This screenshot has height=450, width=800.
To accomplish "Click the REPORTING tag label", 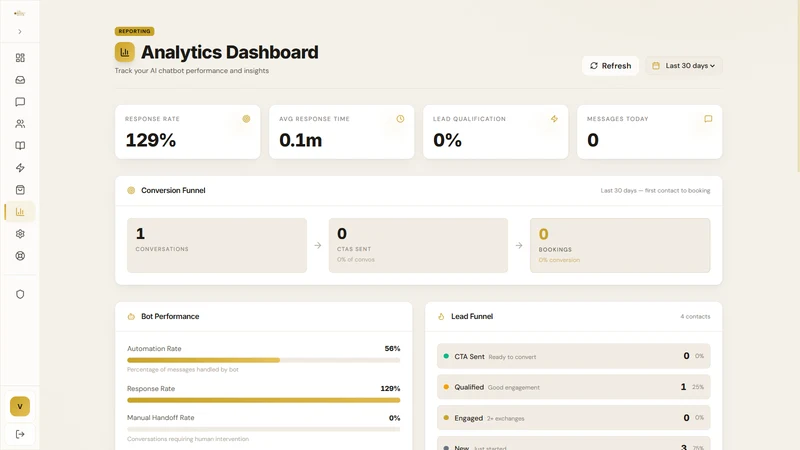I will 134,31.
